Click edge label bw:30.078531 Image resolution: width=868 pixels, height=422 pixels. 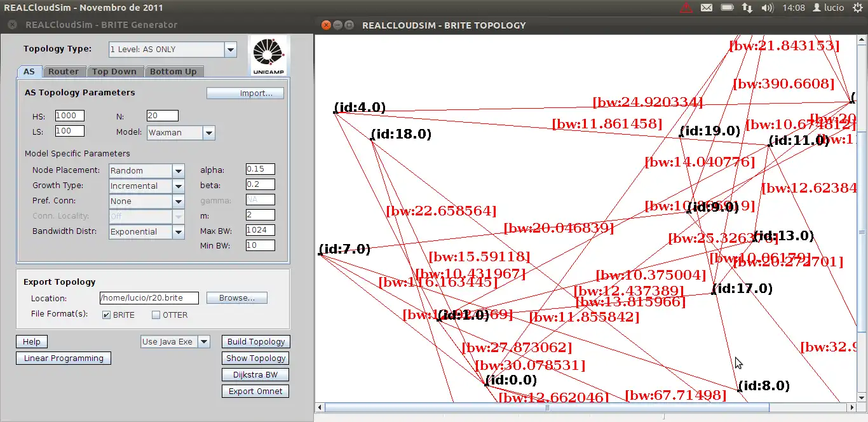530,366
